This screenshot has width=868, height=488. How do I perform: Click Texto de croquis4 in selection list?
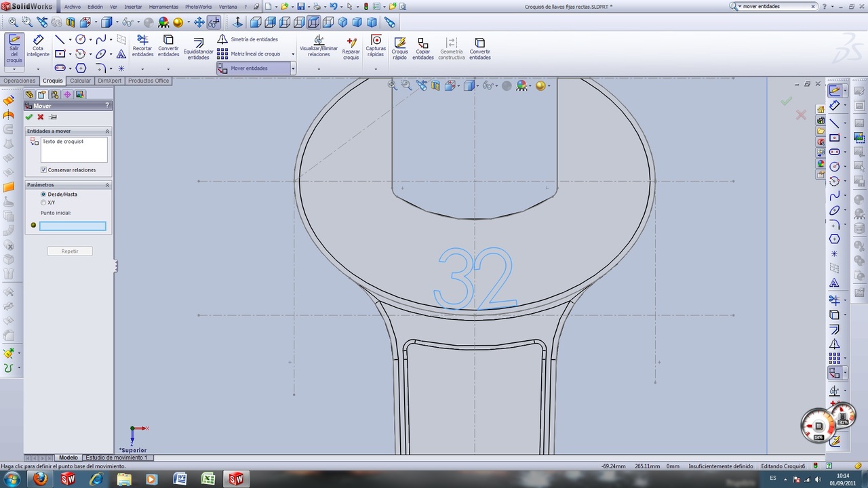click(x=63, y=142)
